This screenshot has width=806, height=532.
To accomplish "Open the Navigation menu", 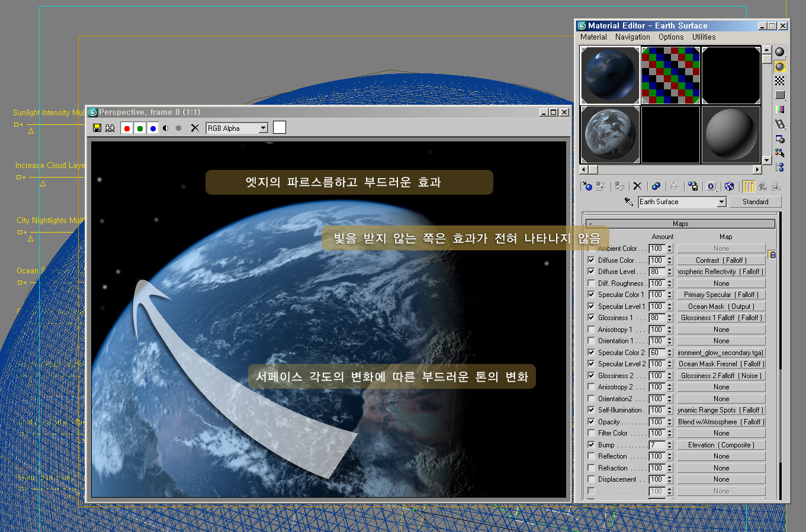I will coord(632,37).
